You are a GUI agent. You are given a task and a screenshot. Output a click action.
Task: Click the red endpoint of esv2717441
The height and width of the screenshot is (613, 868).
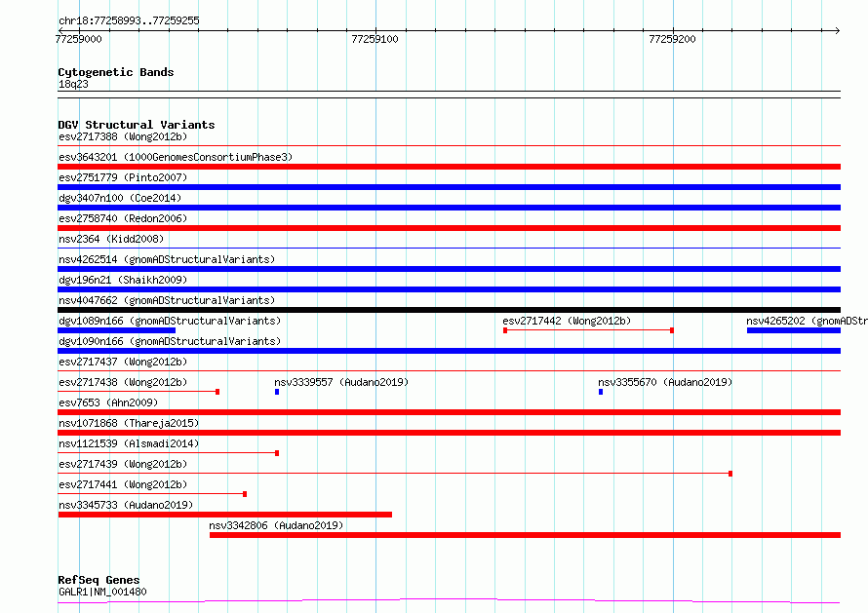(245, 494)
